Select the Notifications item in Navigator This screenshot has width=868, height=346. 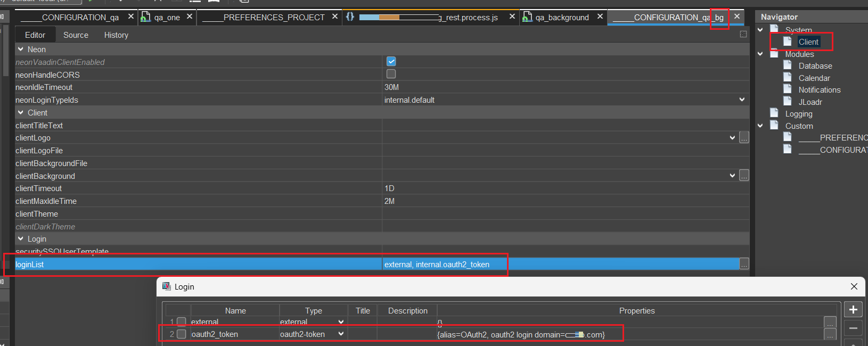pyautogui.click(x=820, y=90)
